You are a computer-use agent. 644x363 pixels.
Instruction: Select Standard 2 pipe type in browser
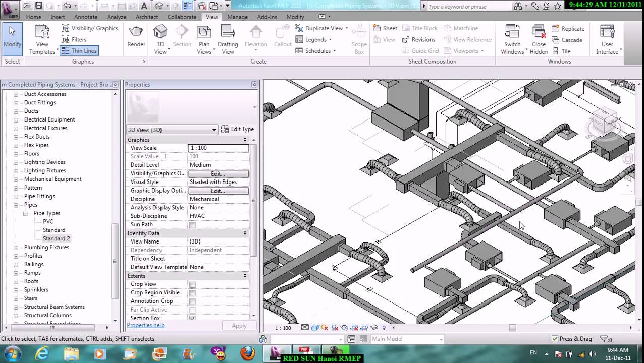tap(57, 239)
